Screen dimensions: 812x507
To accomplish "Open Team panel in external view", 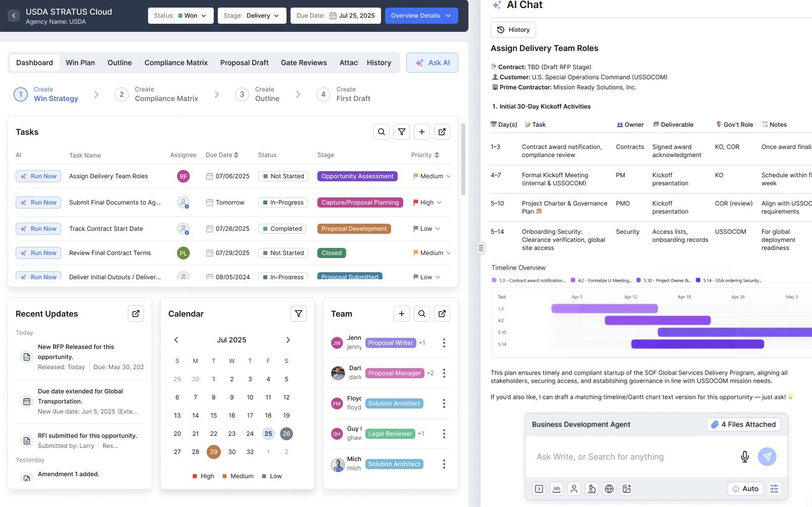I will tap(442, 314).
